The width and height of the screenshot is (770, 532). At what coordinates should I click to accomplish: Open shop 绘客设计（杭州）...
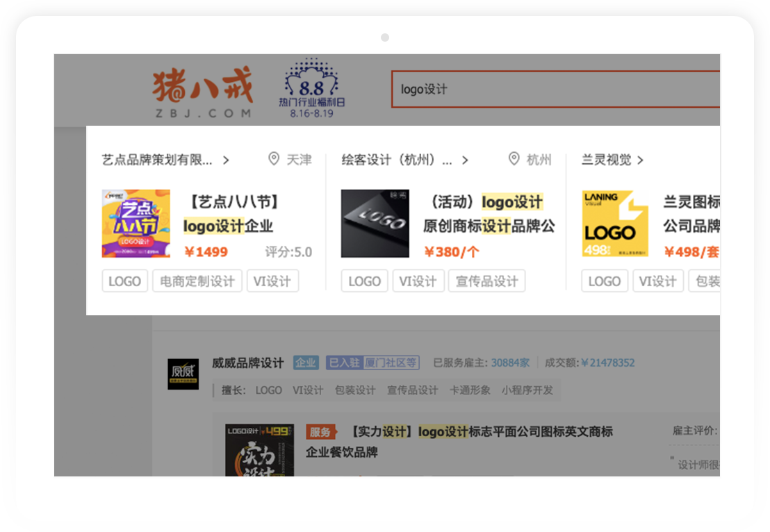point(397,160)
